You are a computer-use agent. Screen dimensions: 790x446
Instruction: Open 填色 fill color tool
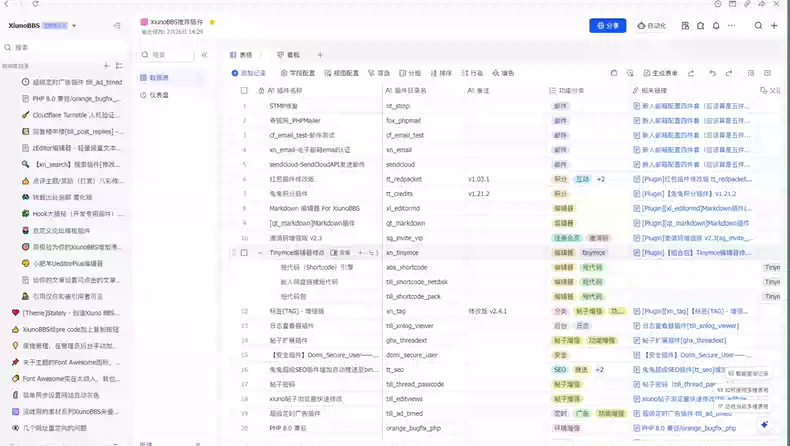(502, 73)
